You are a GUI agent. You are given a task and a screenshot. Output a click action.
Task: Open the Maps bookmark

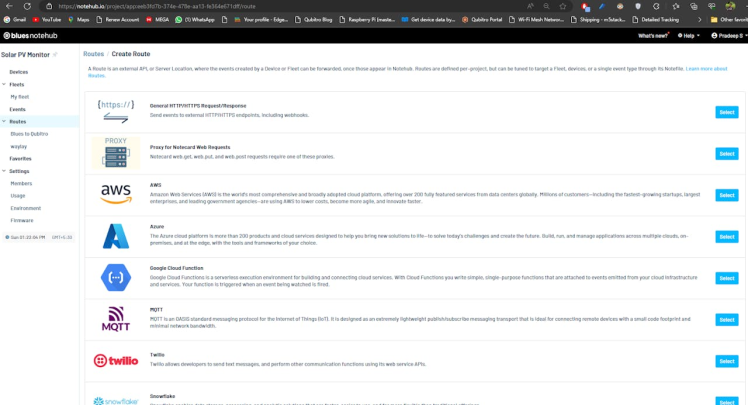(x=79, y=20)
